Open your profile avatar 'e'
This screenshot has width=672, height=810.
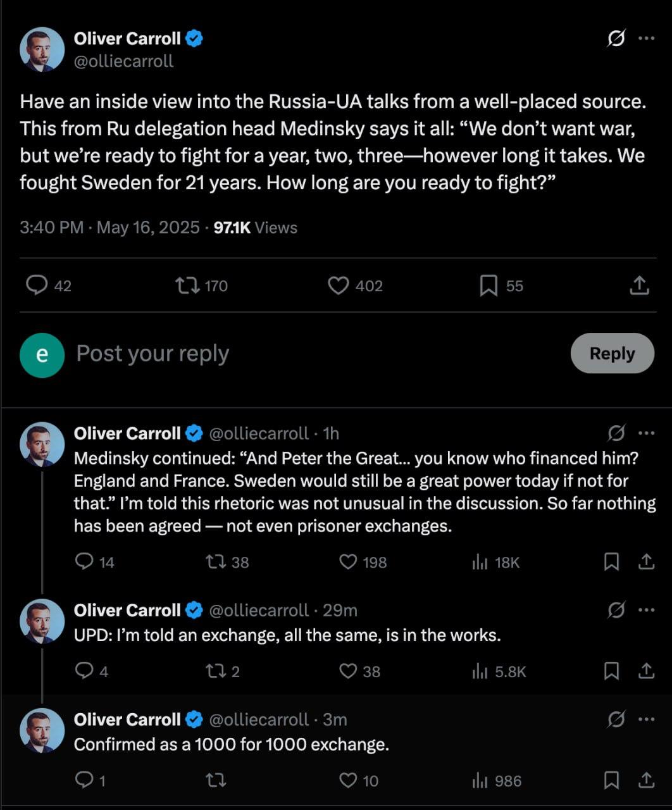(42, 355)
